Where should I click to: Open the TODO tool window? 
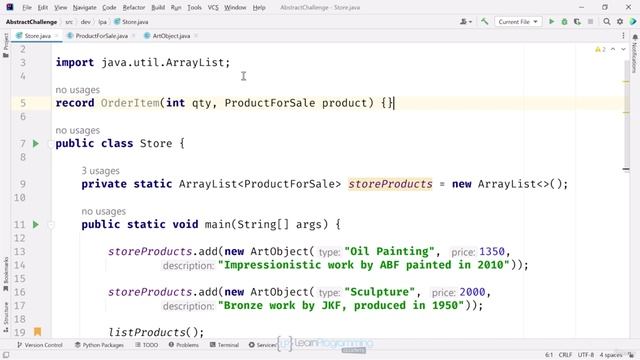pyautogui.click(x=147, y=345)
